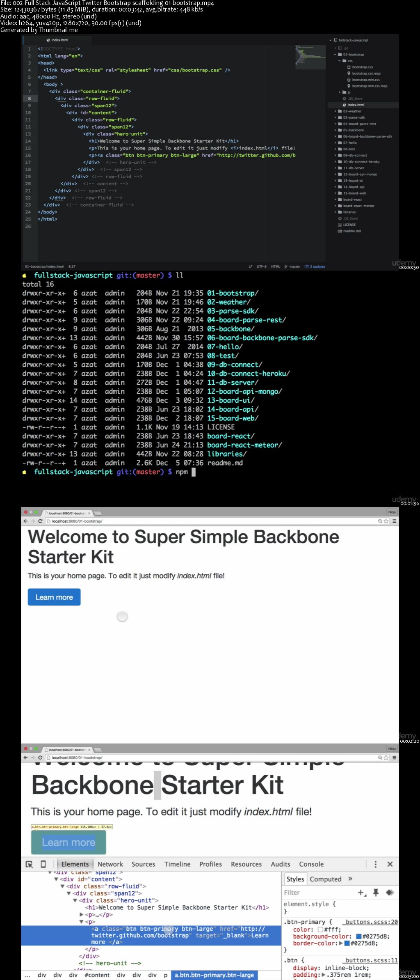Expand the 13-board-ui folder arrow in Atom
The image size is (420, 980).
(x=335, y=181)
